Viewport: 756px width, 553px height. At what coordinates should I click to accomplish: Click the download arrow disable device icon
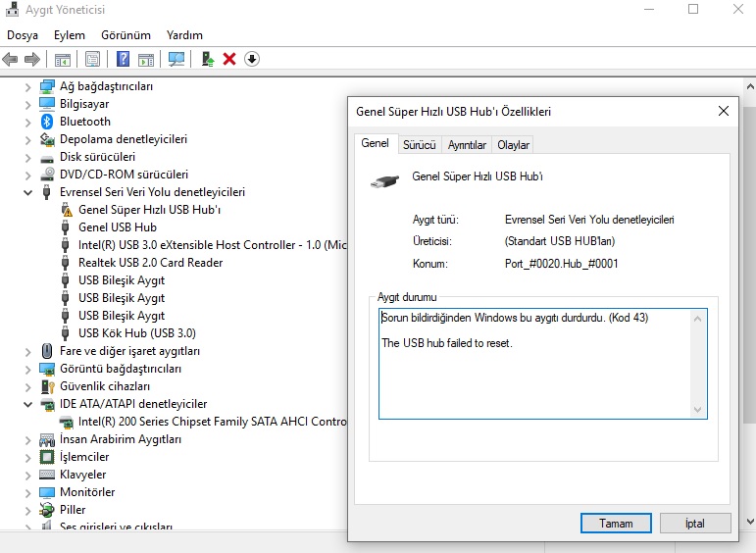[252, 59]
